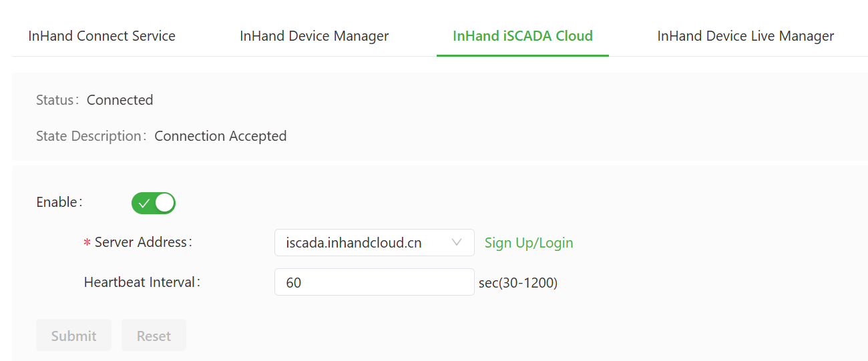Click the Reset button

click(x=154, y=336)
